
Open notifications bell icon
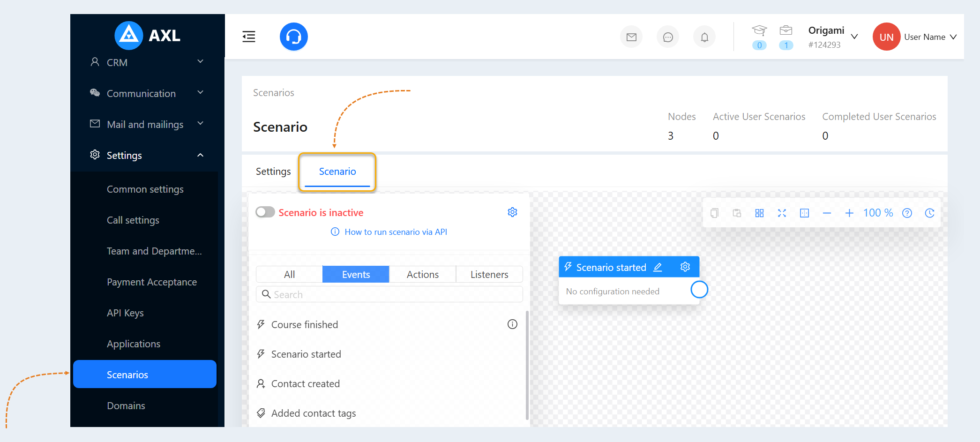pyautogui.click(x=704, y=37)
